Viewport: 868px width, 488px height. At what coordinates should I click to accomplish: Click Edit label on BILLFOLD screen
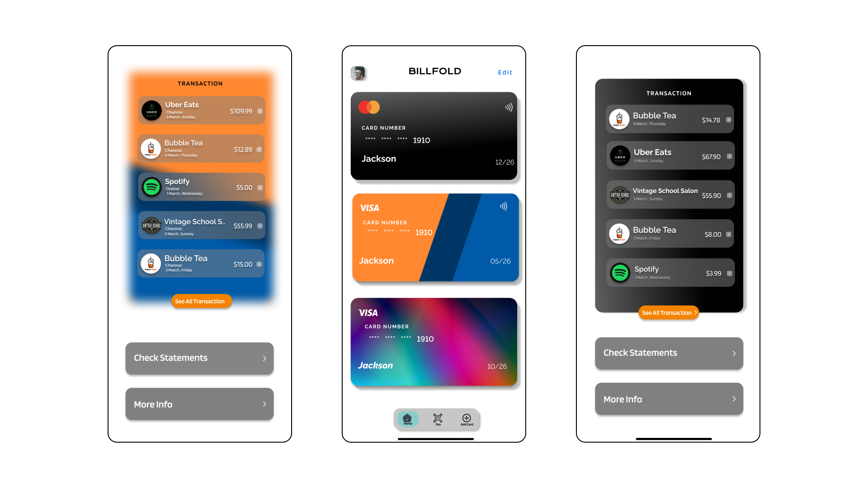click(x=505, y=72)
